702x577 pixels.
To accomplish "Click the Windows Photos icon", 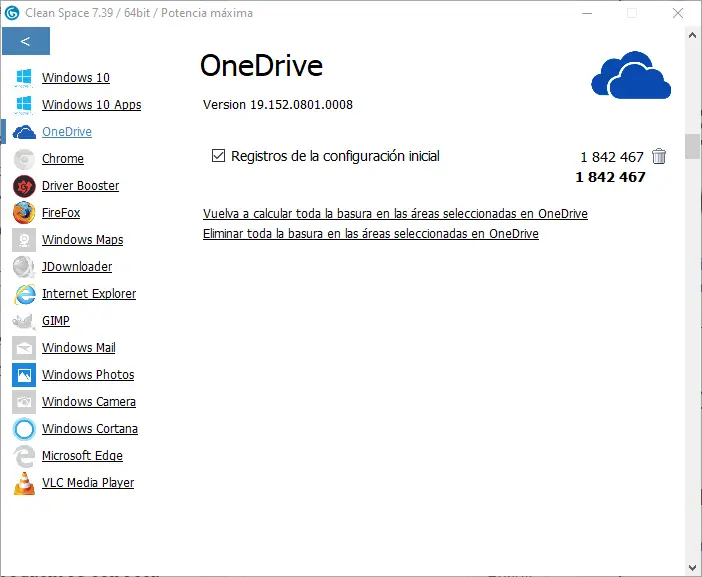I will [24, 375].
